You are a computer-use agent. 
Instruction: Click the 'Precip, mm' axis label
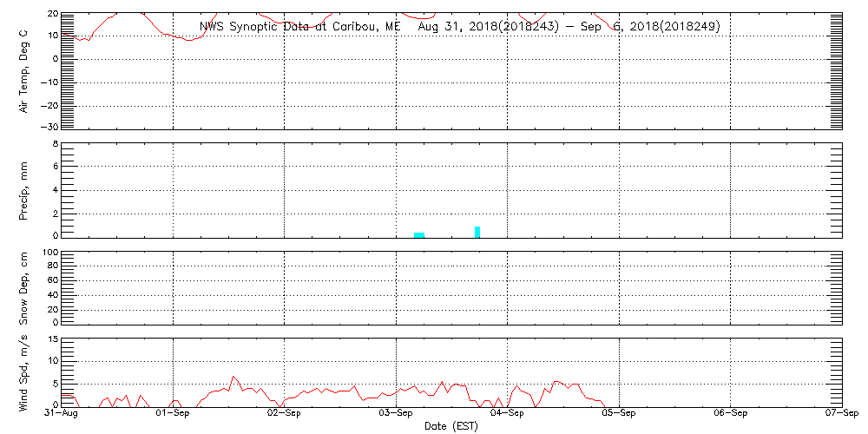(24, 189)
